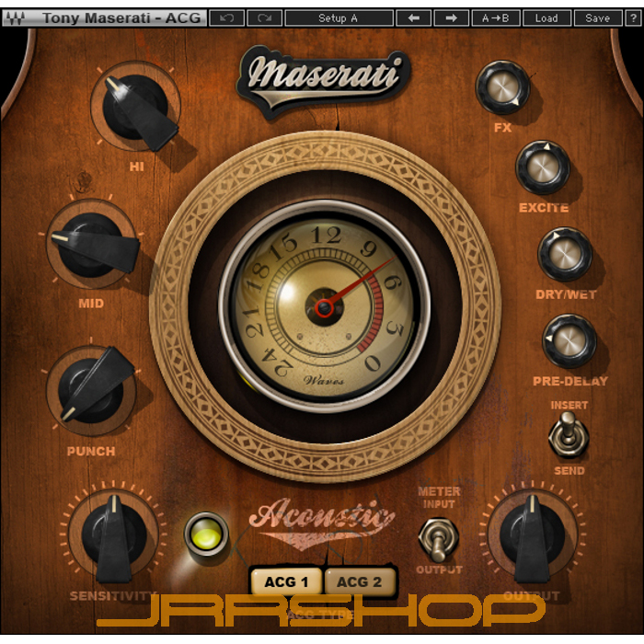Click the HI tone knob
644x644 pixels.
136,109
